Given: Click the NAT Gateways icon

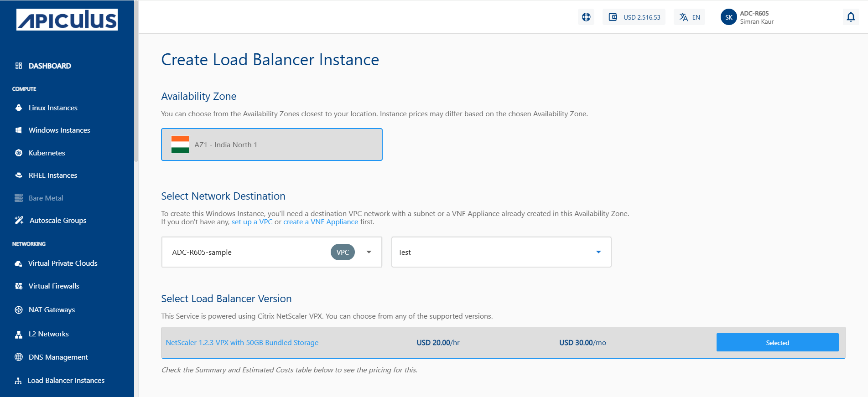Looking at the screenshot, I should 19,309.
